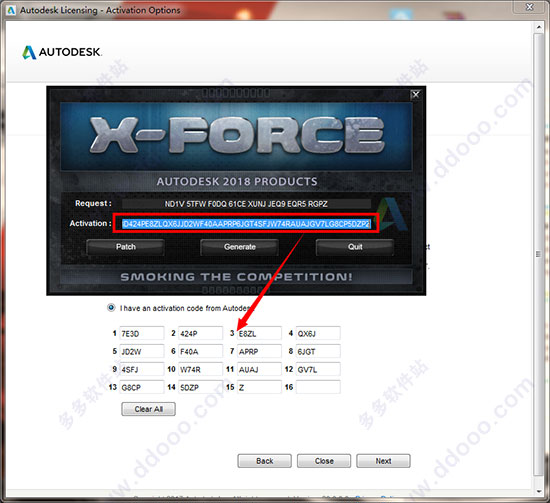Click the 'SMOKING THE COMPETITION!' banner text
Image resolution: width=550 pixels, height=503 pixels.
(x=236, y=277)
